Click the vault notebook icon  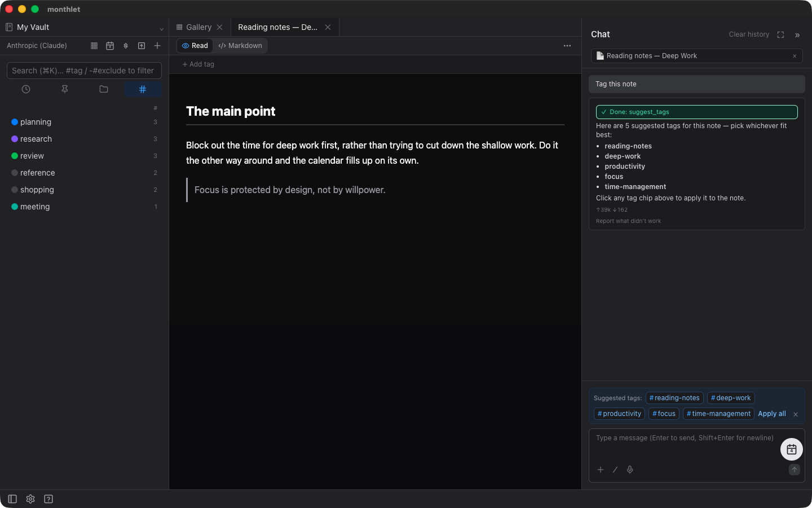[9, 27]
